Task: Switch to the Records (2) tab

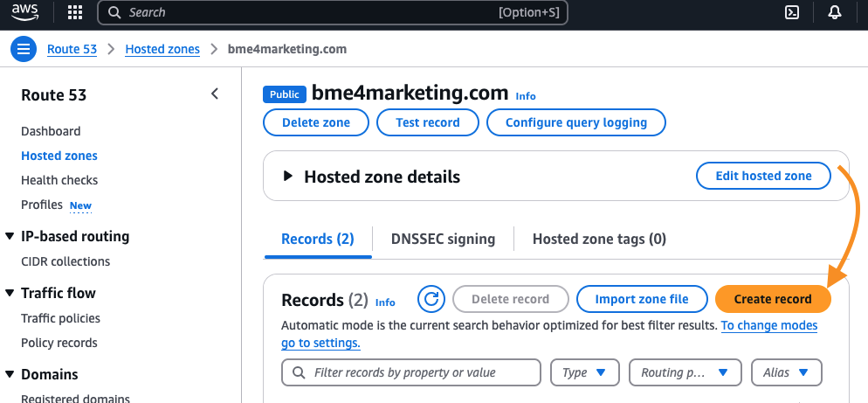Action: pyautogui.click(x=318, y=239)
